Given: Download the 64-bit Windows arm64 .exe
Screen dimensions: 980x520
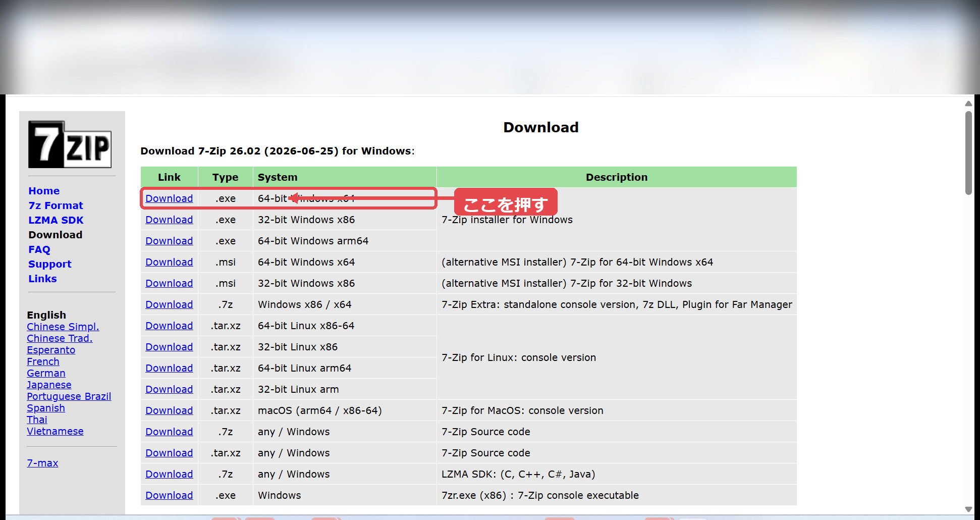Looking at the screenshot, I should (x=169, y=241).
